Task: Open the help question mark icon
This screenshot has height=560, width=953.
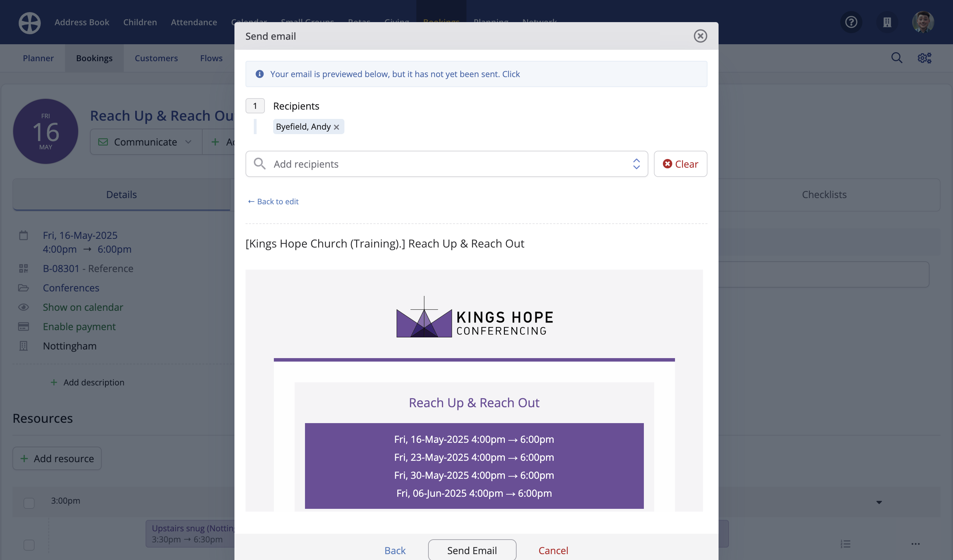Action: [x=851, y=22]
